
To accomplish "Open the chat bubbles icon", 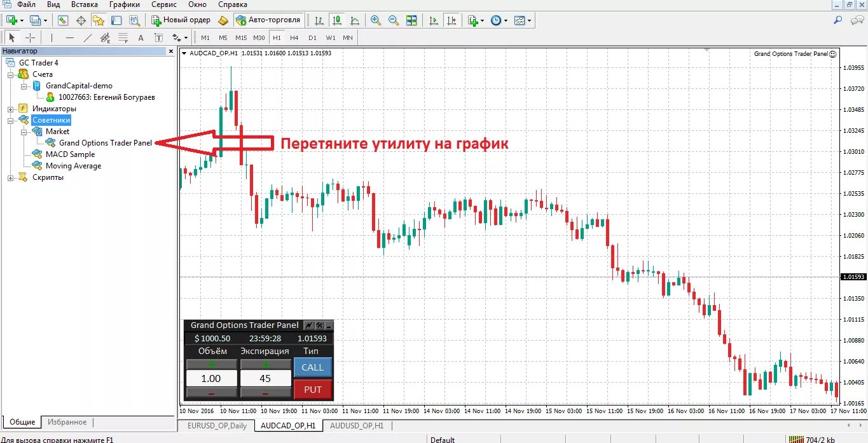I will click(x=856, y=20).
